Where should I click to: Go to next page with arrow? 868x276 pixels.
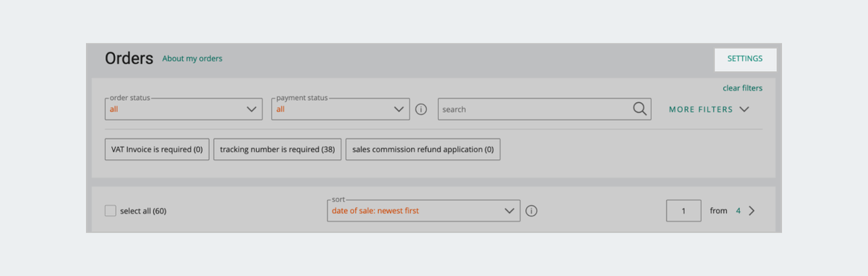pyautogui.click(x=752, y=211)
